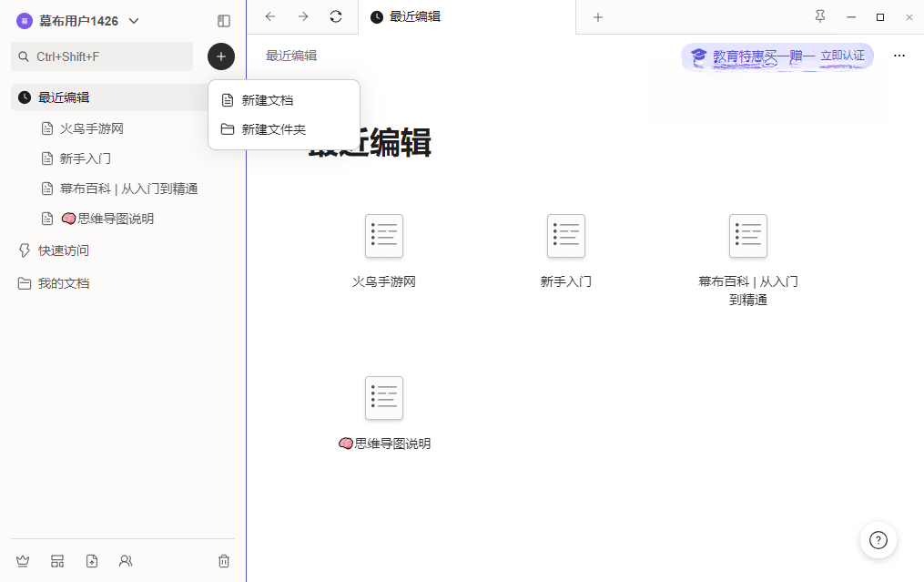The width and height of the screenshot is (924, 582).
Task: Open the template store icon in bottom bar
Action: coord(57,561)
